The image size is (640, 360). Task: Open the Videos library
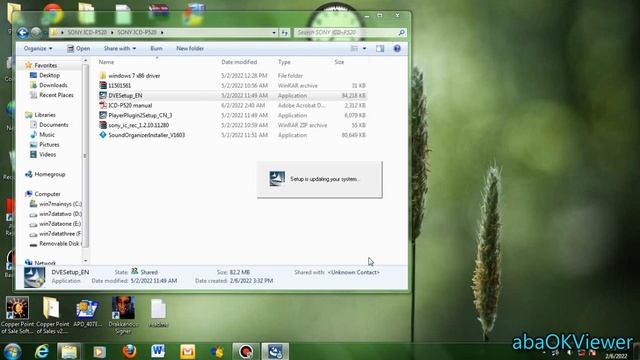[x=47, y=155]
